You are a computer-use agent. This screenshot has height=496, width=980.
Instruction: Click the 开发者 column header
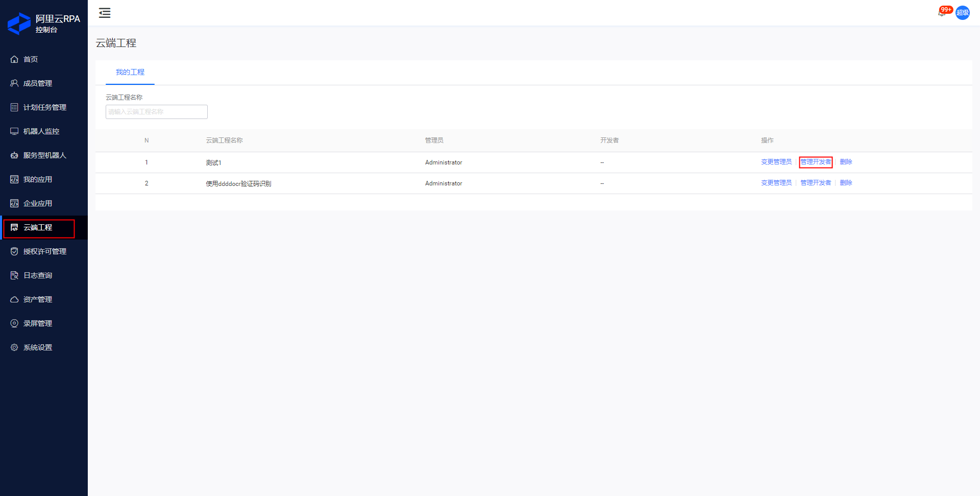609,140
